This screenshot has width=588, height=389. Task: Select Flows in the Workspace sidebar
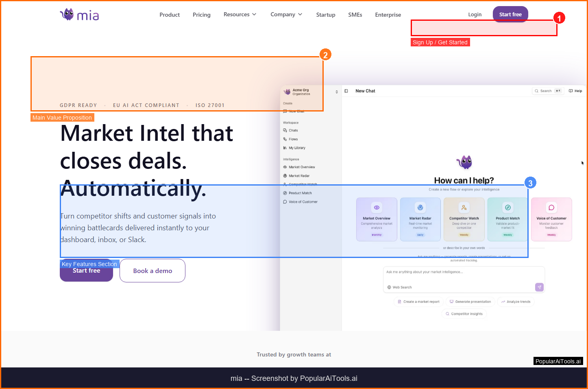pyautogui.click(x=293, y=139)
